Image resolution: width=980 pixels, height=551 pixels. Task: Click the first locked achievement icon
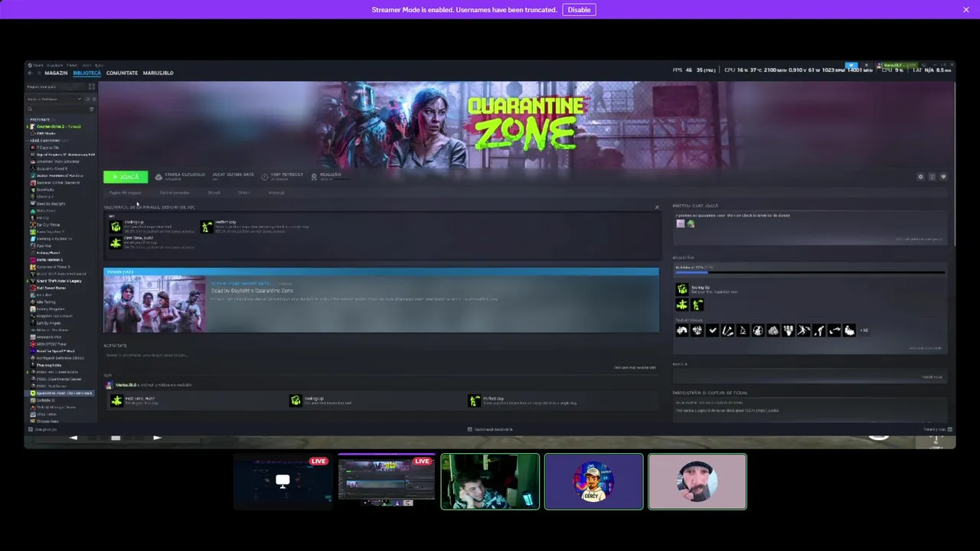coord(682,331)
